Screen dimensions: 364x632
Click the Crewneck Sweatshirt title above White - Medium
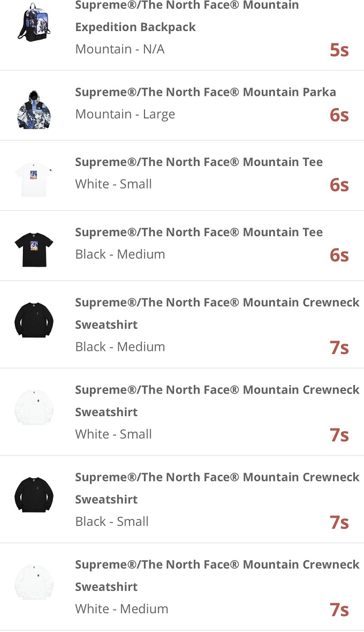tap(217, 565)
